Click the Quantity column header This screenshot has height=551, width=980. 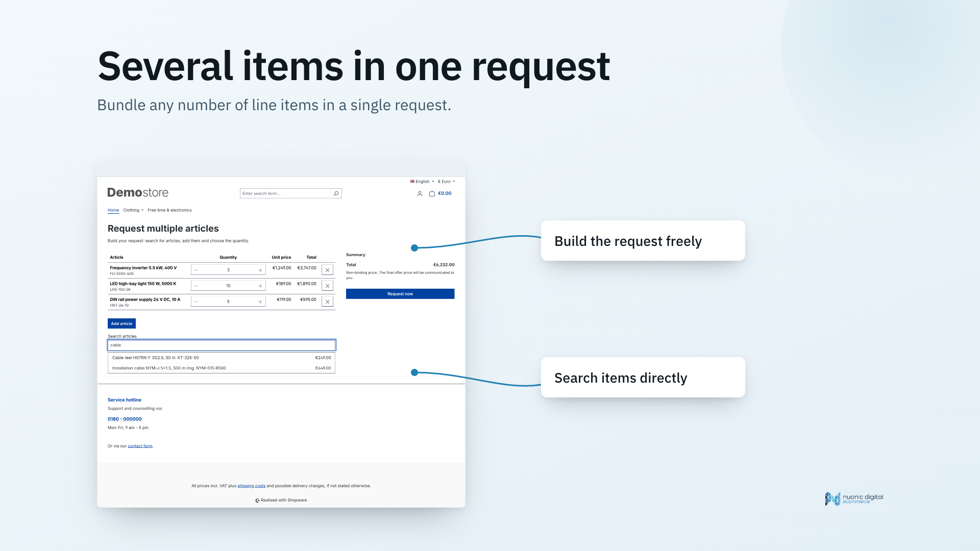(228, 258)
